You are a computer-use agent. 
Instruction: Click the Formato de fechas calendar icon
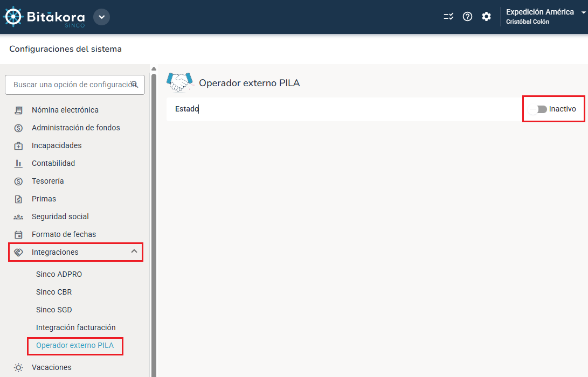point(19,234)
